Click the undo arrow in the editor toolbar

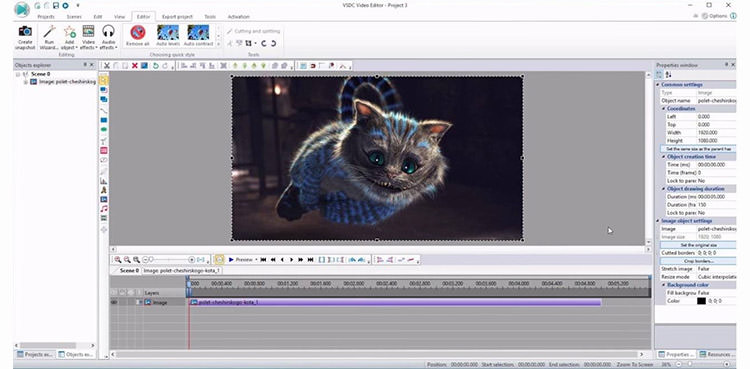(155, 66)
